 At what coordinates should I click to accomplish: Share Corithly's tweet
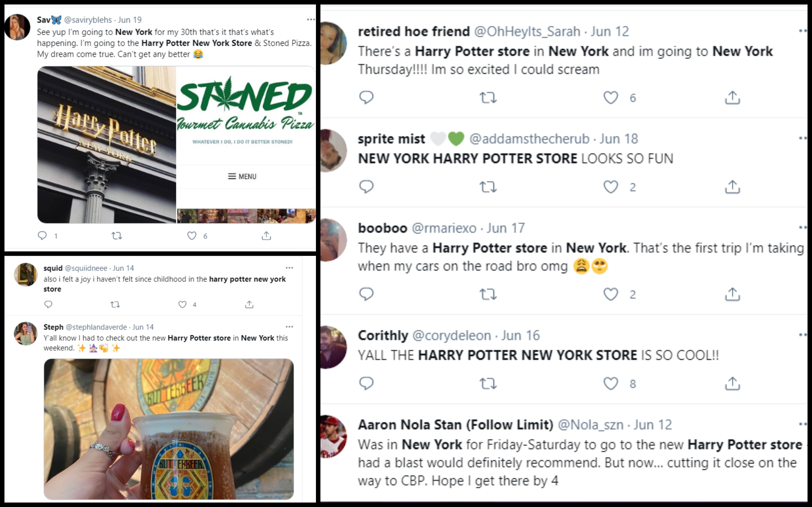[x=732, y=384]
